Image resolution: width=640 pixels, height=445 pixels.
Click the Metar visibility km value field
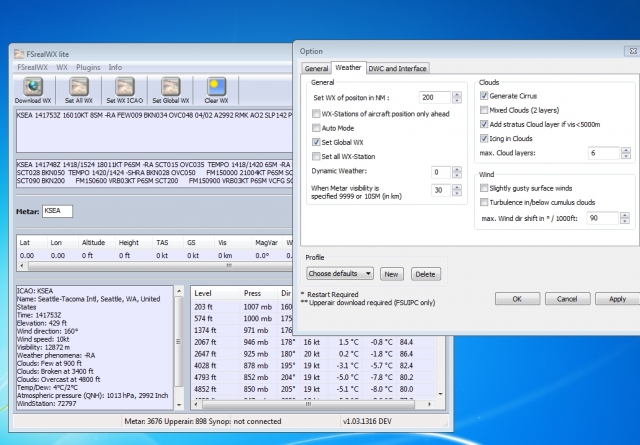(x=441, y=190)
